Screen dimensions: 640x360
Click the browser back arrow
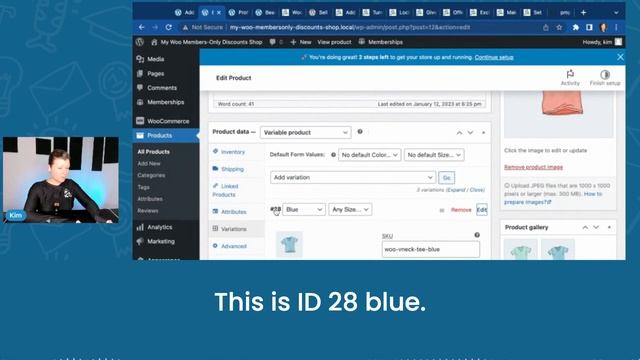point(142,27)
